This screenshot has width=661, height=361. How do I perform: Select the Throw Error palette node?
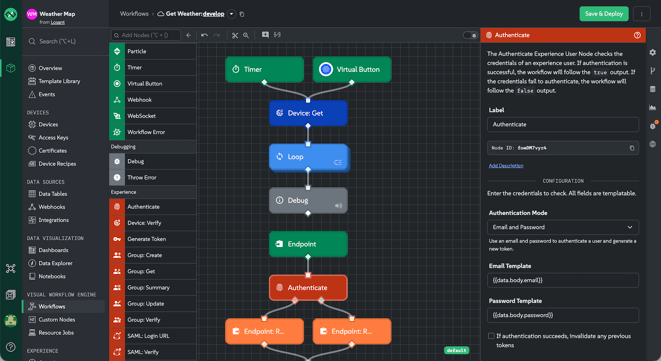(x=153, y=178)
